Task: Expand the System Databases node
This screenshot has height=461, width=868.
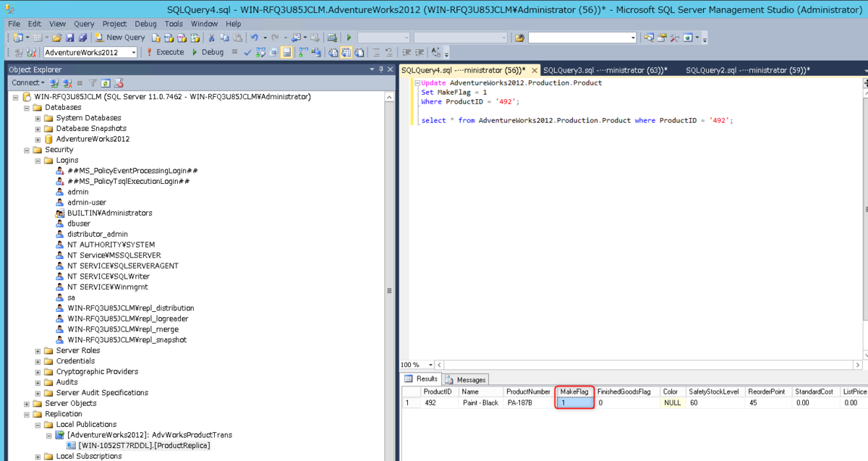Action: click(38, 118)
